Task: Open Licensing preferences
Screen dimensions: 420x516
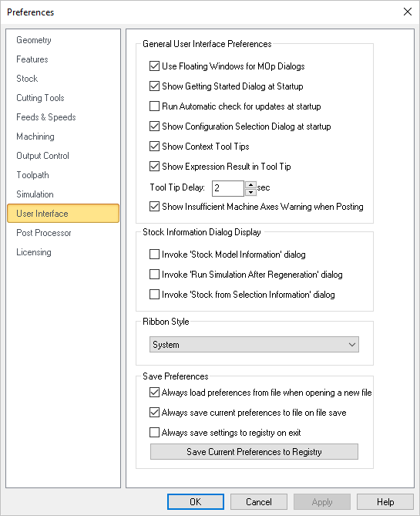Action: (x=34, y=252)
